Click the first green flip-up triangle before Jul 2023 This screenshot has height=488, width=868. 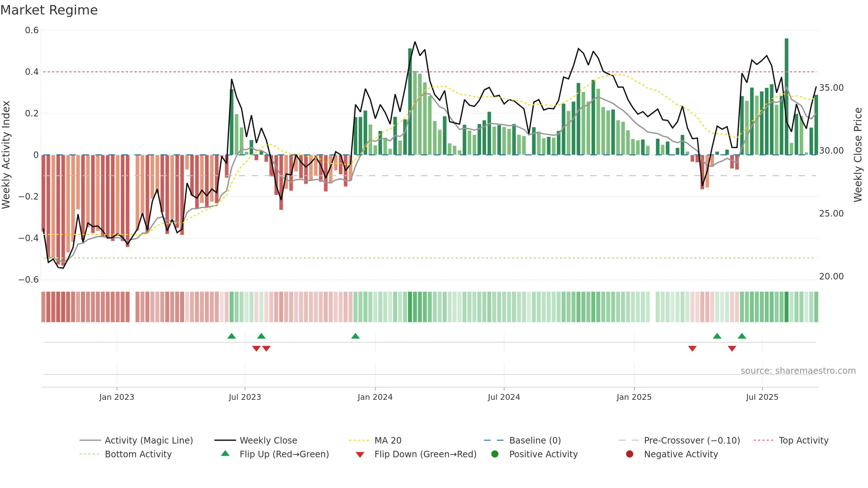(231, 336)
